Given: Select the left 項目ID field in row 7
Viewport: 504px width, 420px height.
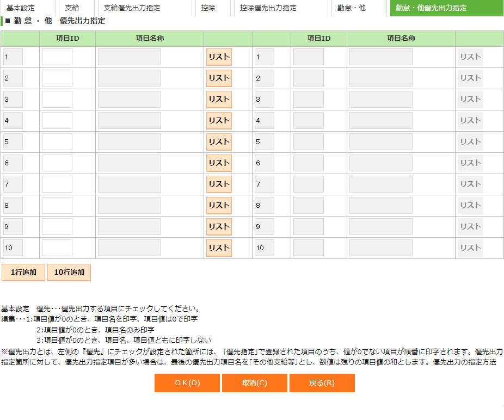Looking at the screenshot, I should tap(57, 184).
